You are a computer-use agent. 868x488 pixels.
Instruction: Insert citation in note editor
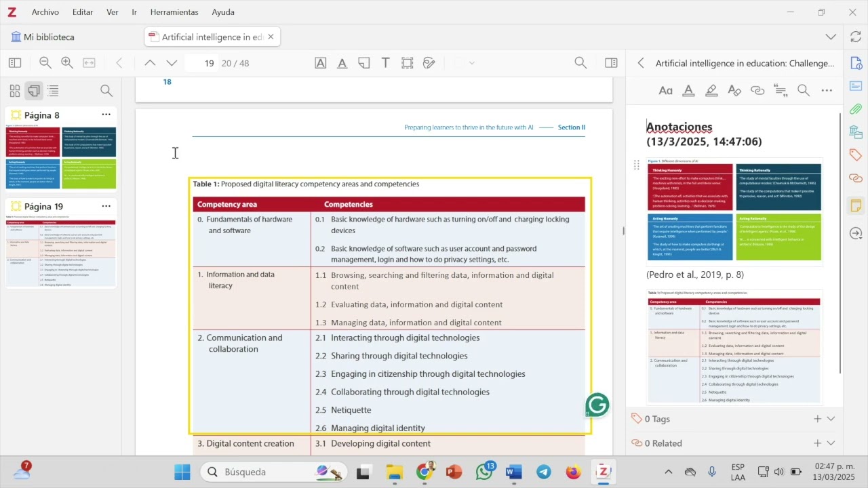pyautogui.click(x=781, y=90)
